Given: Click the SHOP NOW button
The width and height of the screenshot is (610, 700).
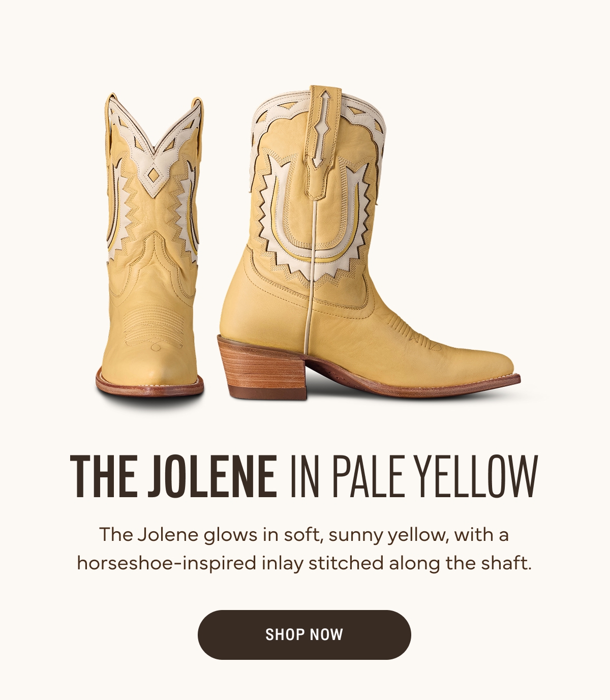Looking at the screenshot, I should point(304,634).
